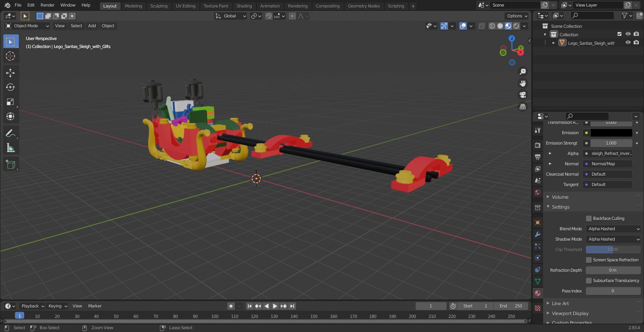
Task: Enable Subsurface Translucency checkbox
Action: pyautogui.click(x=589, y=281)
